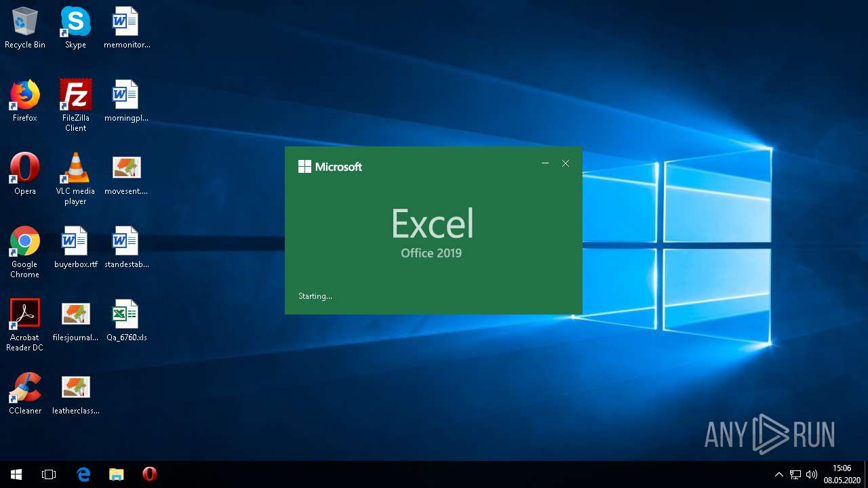Viewport: 868px width, 488px height.
Task: Launch Skype from the desktop
Action: coord(75,28)
